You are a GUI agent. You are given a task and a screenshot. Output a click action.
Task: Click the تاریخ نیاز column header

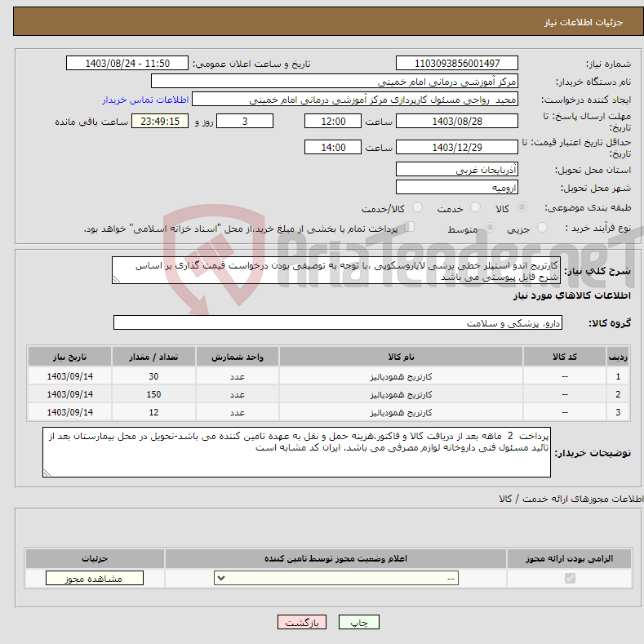pos(70,357)
